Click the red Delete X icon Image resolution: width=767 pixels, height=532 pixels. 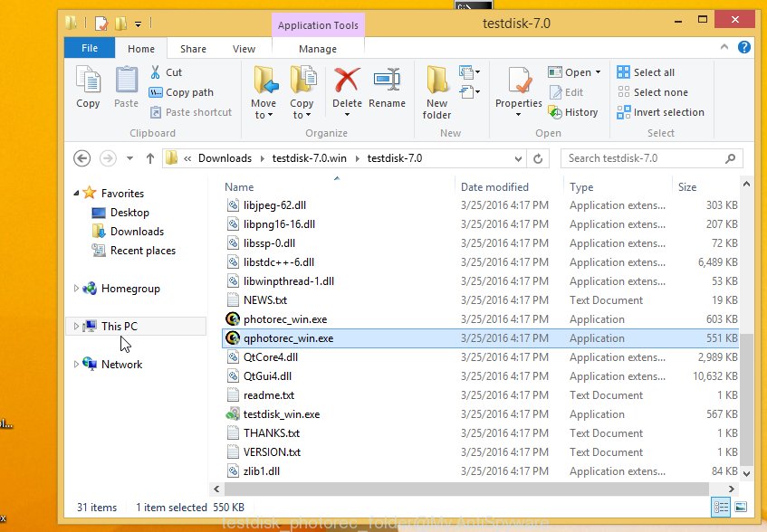click(347, 80)
